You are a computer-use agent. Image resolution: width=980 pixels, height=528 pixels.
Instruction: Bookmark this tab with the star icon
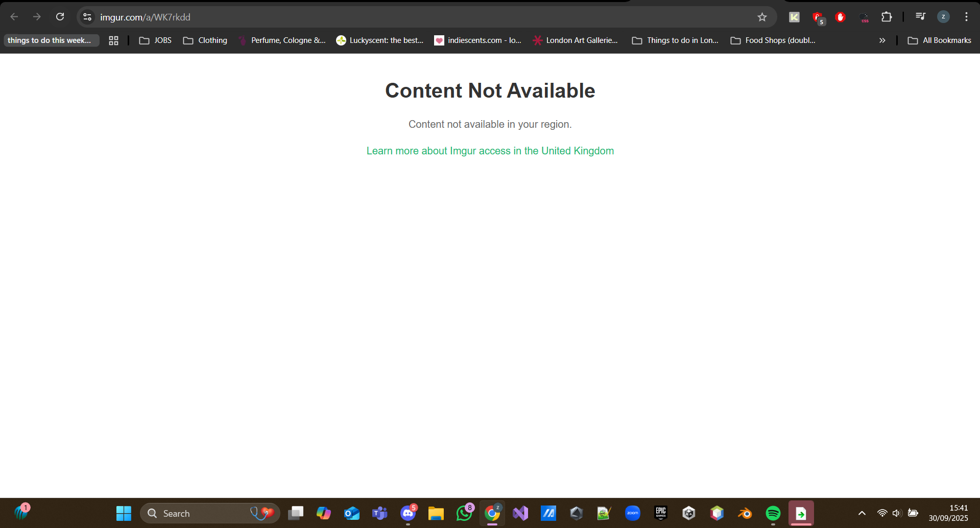pos(762,17)
